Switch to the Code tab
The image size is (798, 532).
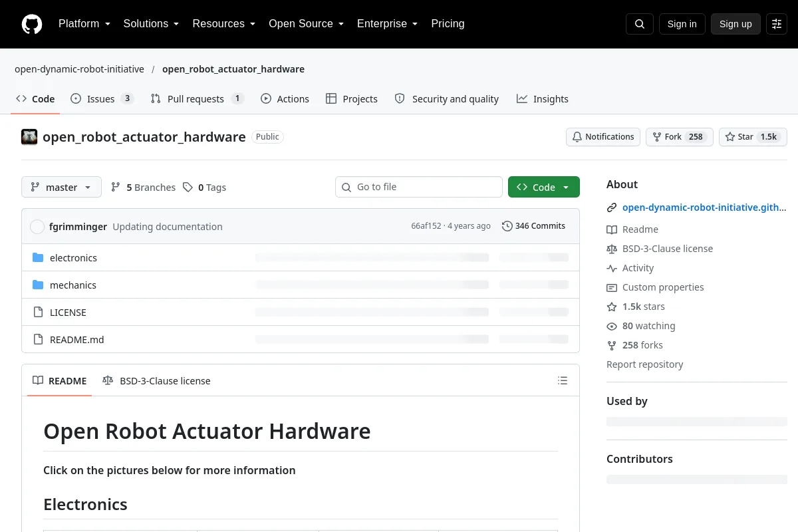[x=36, y=99]
